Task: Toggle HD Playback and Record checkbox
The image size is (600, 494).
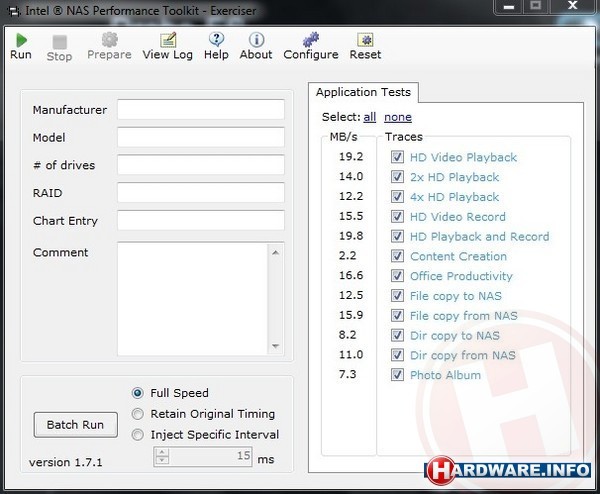Action: point(397,236)
